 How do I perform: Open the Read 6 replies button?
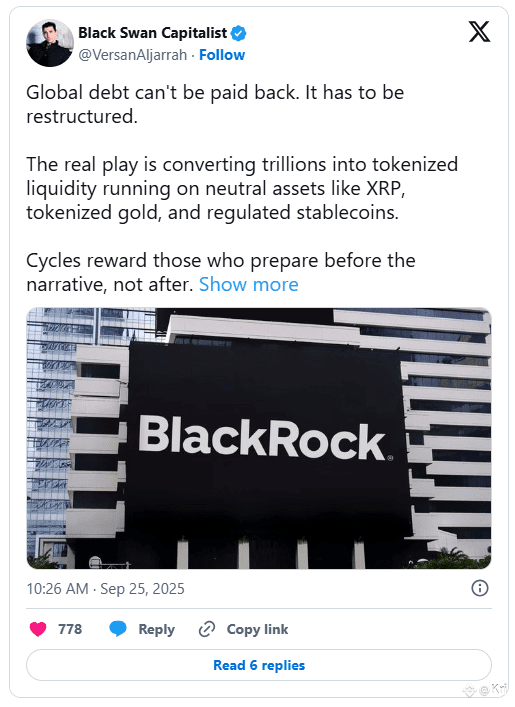tap(259, 665)
